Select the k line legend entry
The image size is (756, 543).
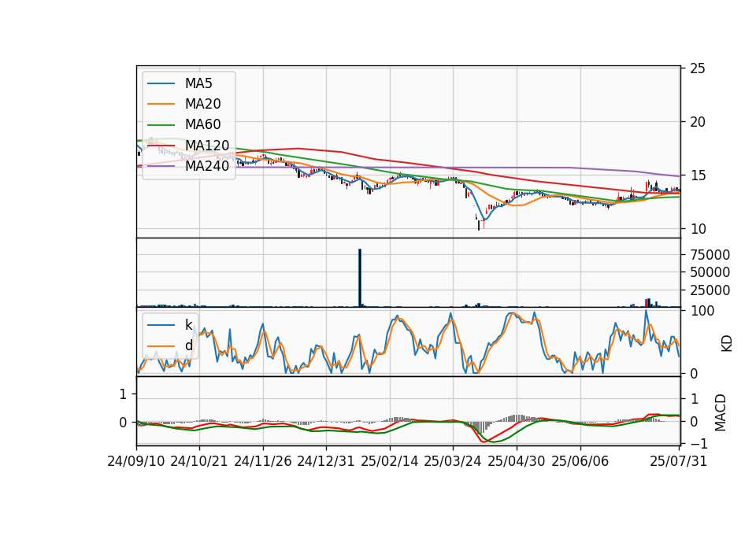[170, 325]
